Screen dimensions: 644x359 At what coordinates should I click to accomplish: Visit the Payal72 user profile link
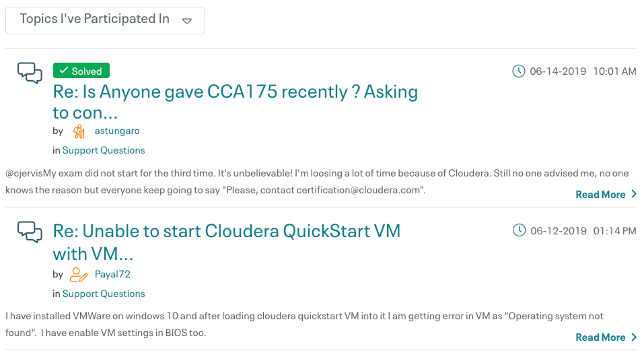[112, 274]
